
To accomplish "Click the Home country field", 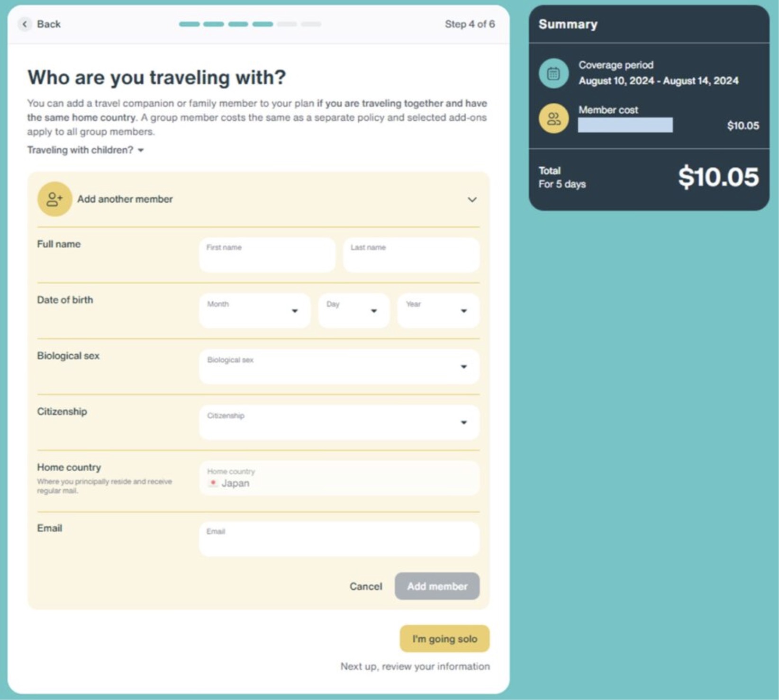I will (339, 478).
